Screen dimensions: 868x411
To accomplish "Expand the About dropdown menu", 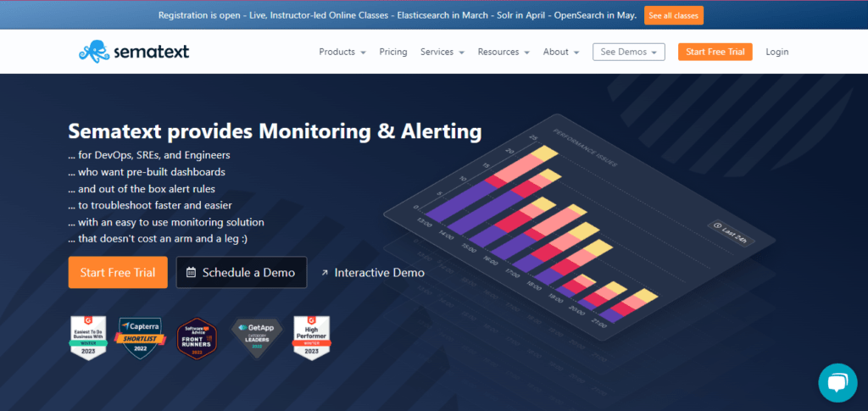I will coord(560,52).
